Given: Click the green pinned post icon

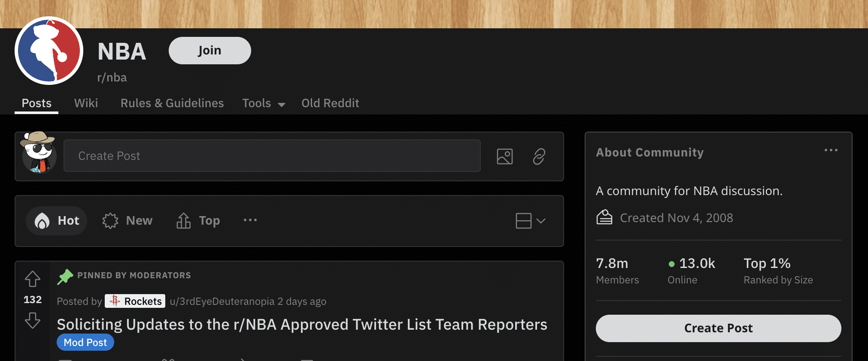Looking at the screenshot, I should [65, 277].
